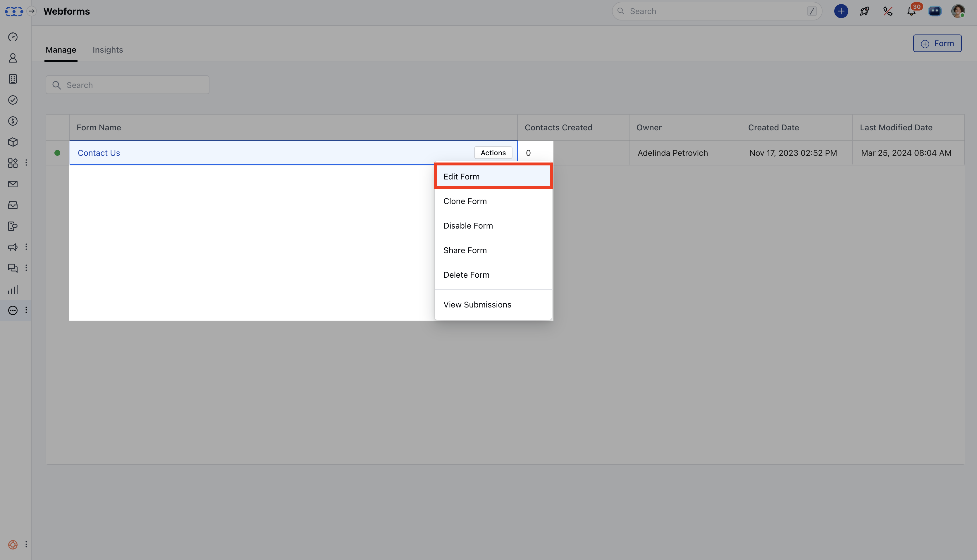The width and height of the screenshot is (977, 560).
Task: Open the phone dialer icon in header
Action: pyautogui.click(x=888, y=11)
